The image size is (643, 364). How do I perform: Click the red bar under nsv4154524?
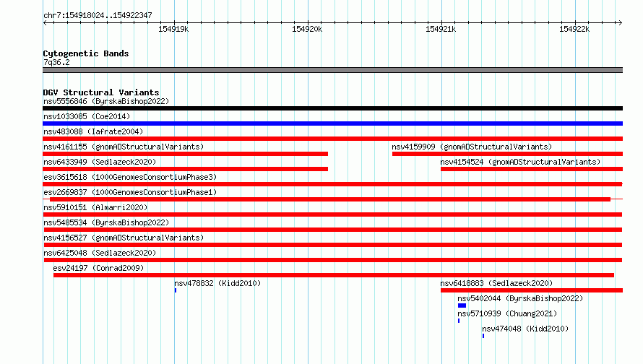point(532,169)
